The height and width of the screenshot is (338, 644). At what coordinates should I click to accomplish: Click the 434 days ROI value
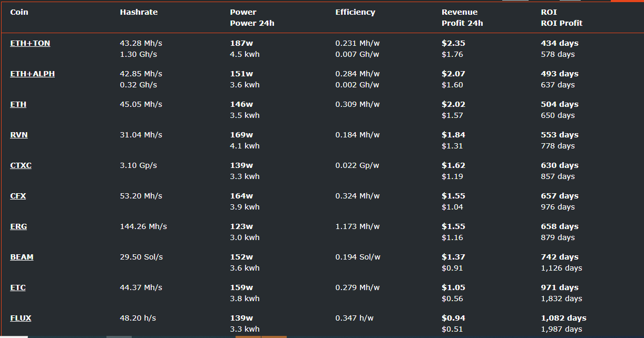560,43
